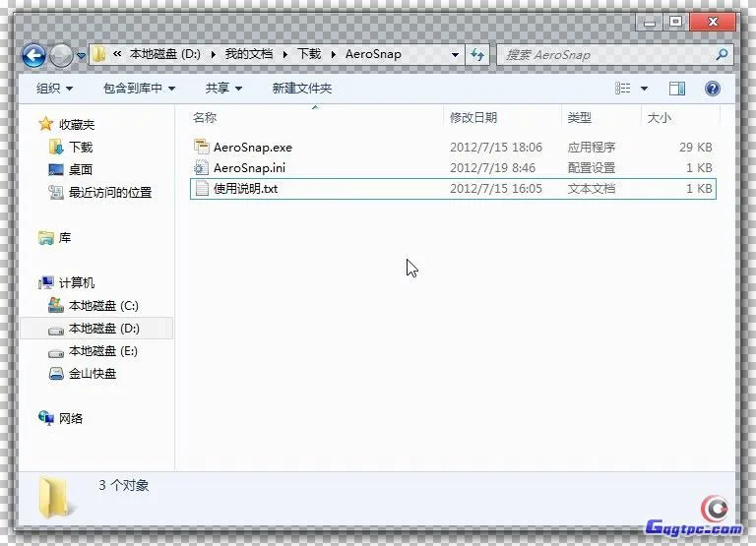This screenshot has height=546, width=756.
Task: Select 本地磁盘 (D:) in address breadcrumb
Action: (x=165, y=54)
